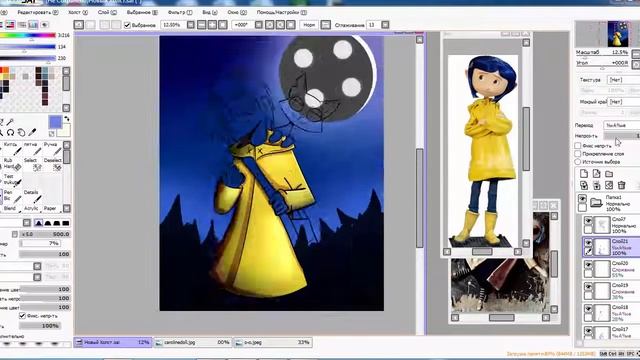Hide layer Слой20
The image size is (640, 360).
pos(588,265)
